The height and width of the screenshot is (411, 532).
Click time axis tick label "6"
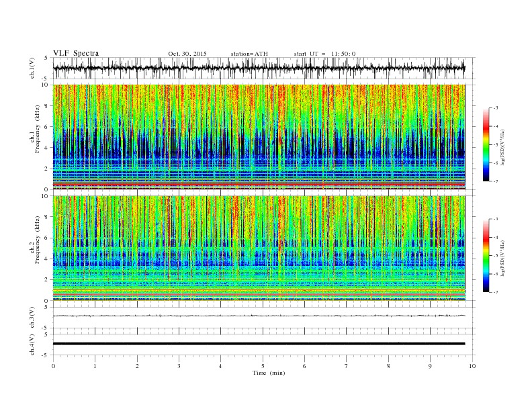pos(305,366)
